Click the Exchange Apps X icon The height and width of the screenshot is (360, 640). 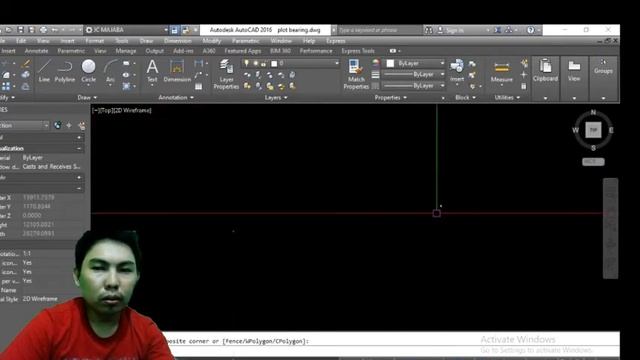click(x=498, y=30)
